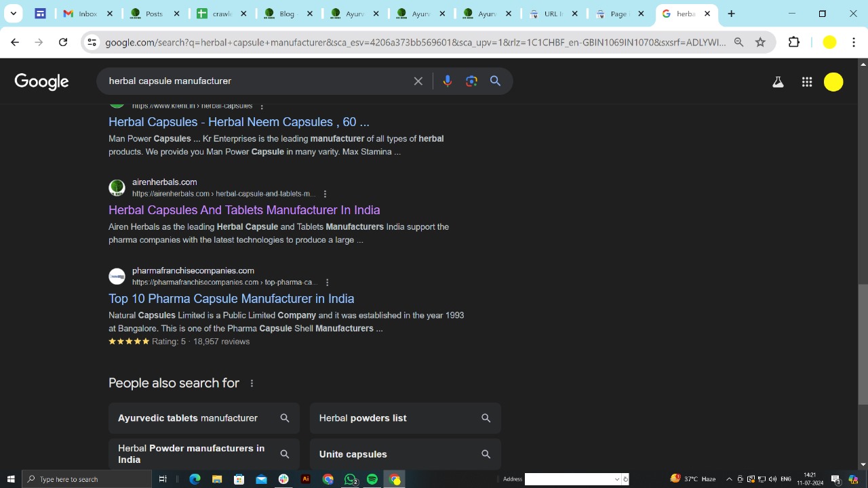
Task: Open the zoom magnifier in address bar
Action: (x=739, y=42)
